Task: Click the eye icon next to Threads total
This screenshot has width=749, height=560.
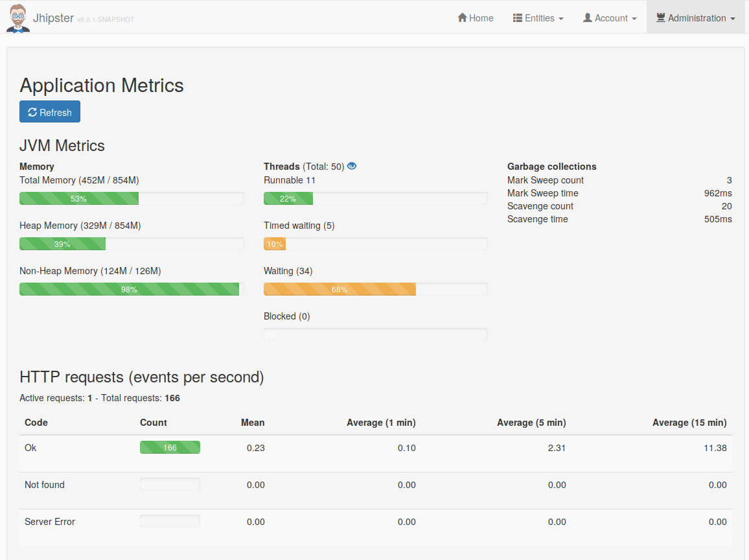Action: [351, 166]
